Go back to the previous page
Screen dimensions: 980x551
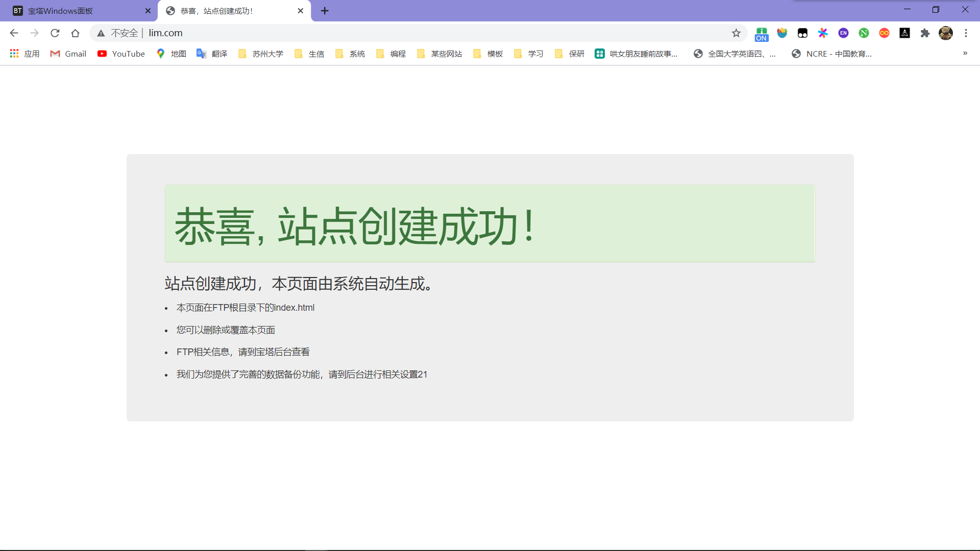(x=14, y=33)
